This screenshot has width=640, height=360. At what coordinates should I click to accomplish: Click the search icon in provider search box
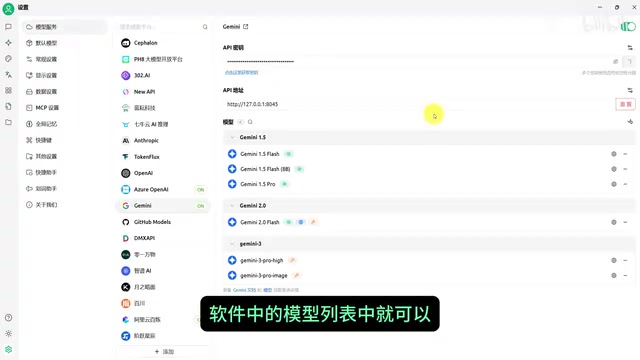click(205, 27)
